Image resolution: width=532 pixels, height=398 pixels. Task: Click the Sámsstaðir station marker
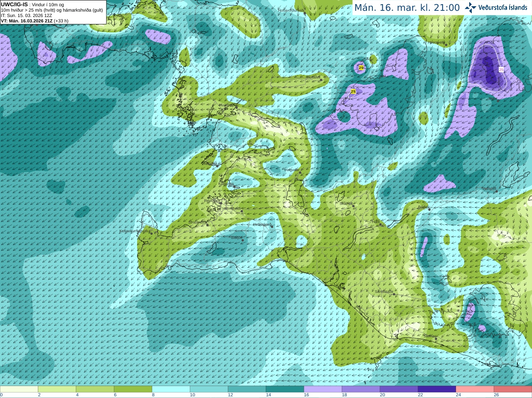(x=394, y=294)
